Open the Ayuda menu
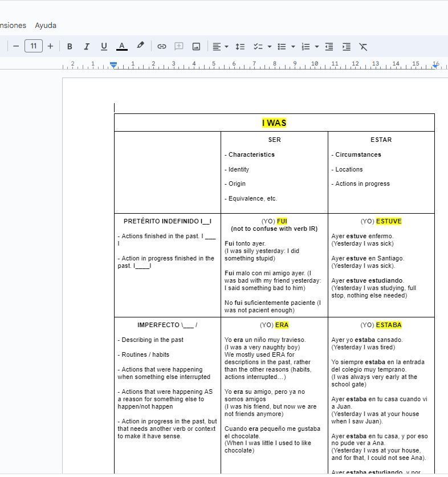This screenshot has height=477, width=448. [x=46, y=25]
